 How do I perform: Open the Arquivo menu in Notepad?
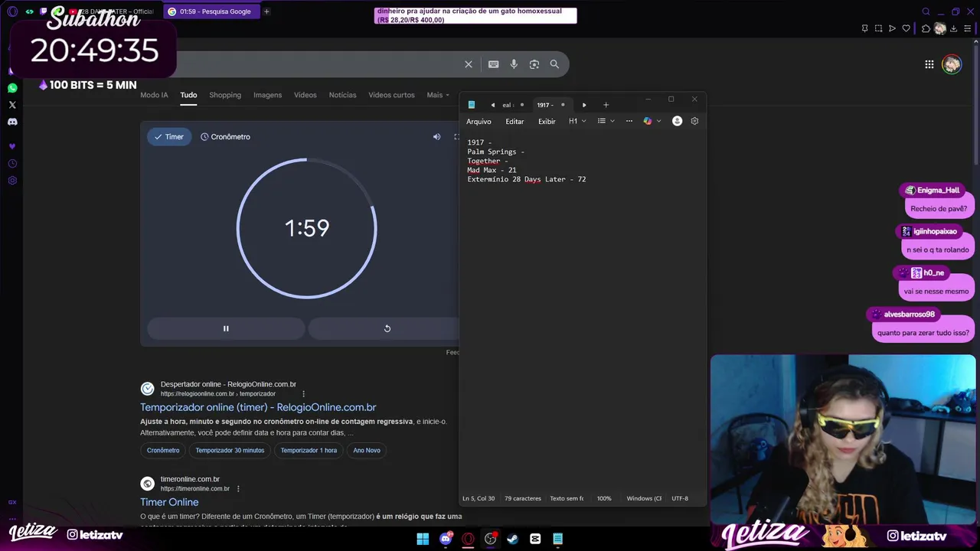(x=479, y=121)
